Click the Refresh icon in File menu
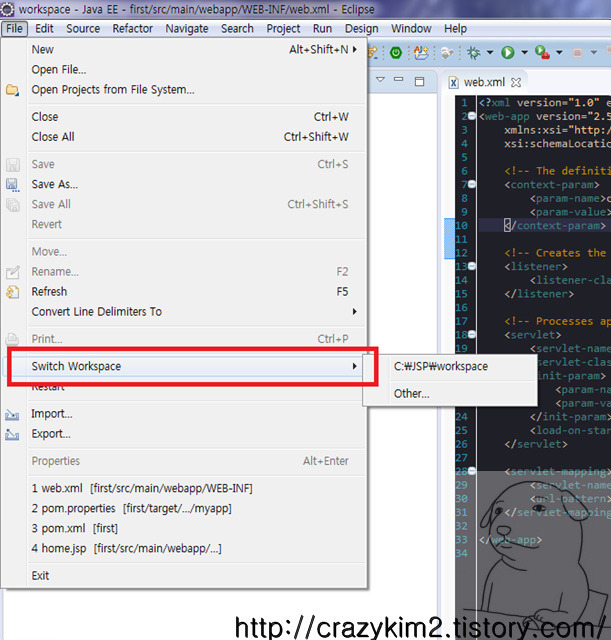The width and height of the screenshot is (611, 640). (x=13, y=292)
